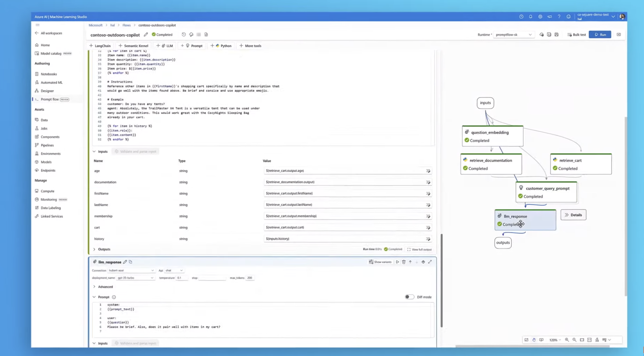Select retrieve_cart node in graph
Image resolution: width=644 pixels, height=356 pixels.
point(581,164)
